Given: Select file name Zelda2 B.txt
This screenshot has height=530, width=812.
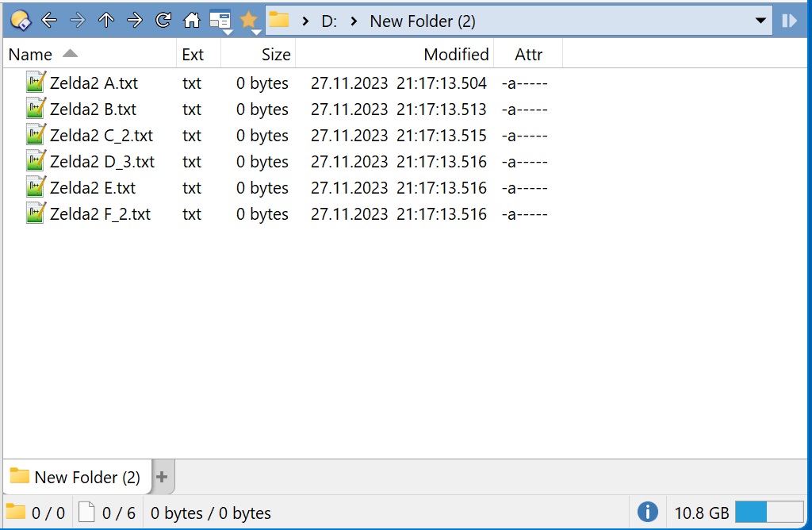Looking at the screenshot, I should pyautogui.click(x=94, y=109).
